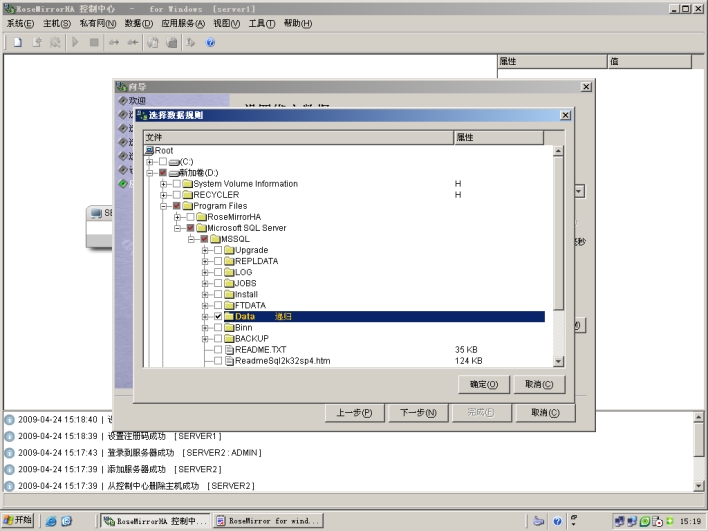Click the new document toolbar icon
Viewport: 708px width, 531px height.
(18, 43)
